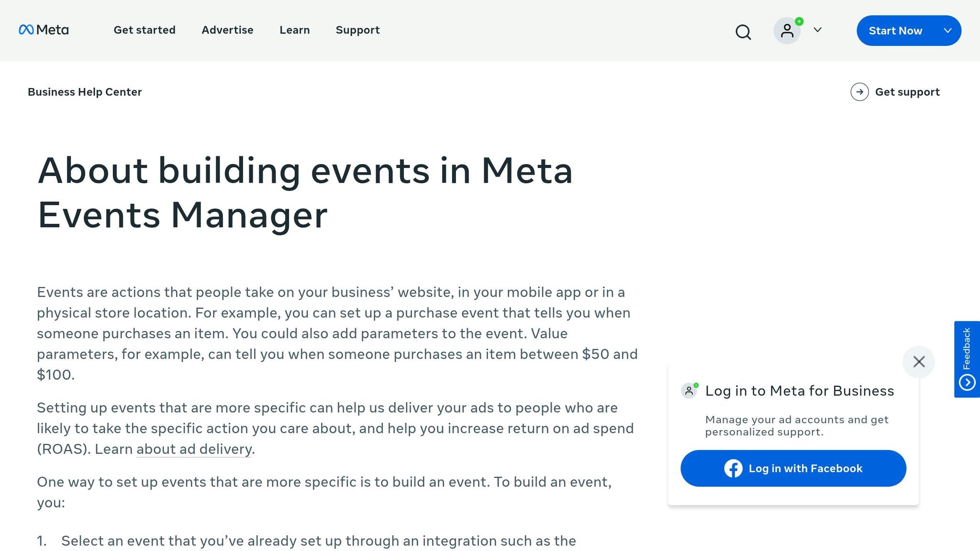Click the account profile icon with notification dot
Image resolution: width=980 pixels, height=551 pixels.
click(x=787, y=30)
